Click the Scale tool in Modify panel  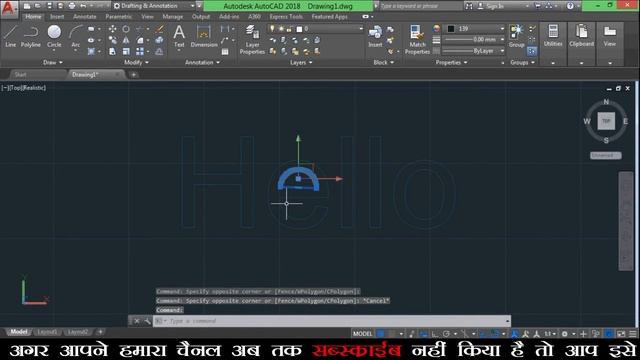pos(126,51)
